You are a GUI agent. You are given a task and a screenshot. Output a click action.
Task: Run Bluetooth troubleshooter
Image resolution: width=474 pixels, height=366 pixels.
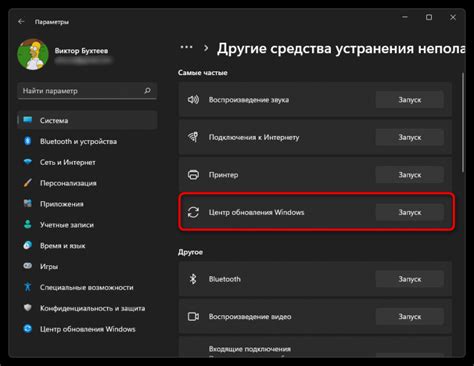[x=410, y=279]
